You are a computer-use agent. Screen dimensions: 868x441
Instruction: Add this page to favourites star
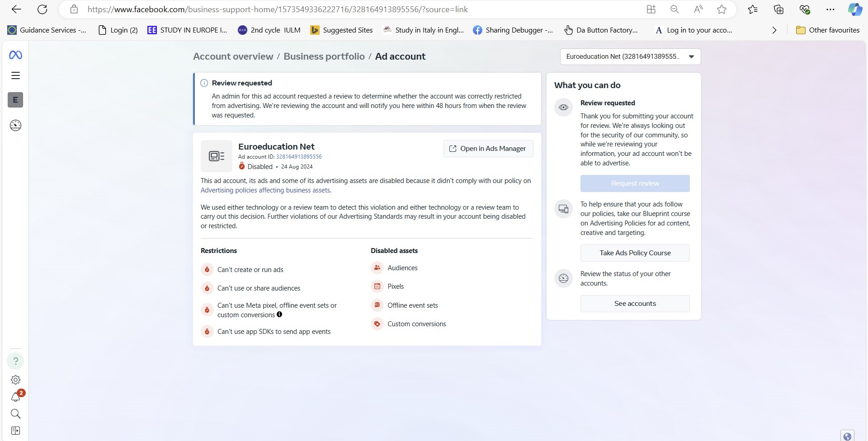722,9
